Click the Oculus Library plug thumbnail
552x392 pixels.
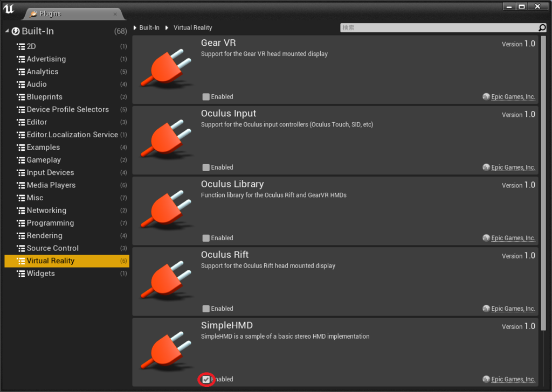[167, 209]
